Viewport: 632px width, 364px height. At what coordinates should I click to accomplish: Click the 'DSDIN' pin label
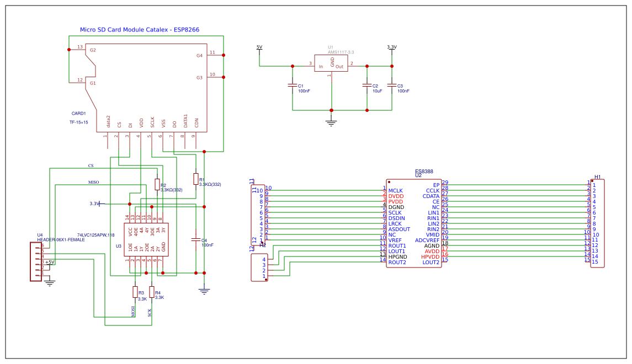coord(397,218)
